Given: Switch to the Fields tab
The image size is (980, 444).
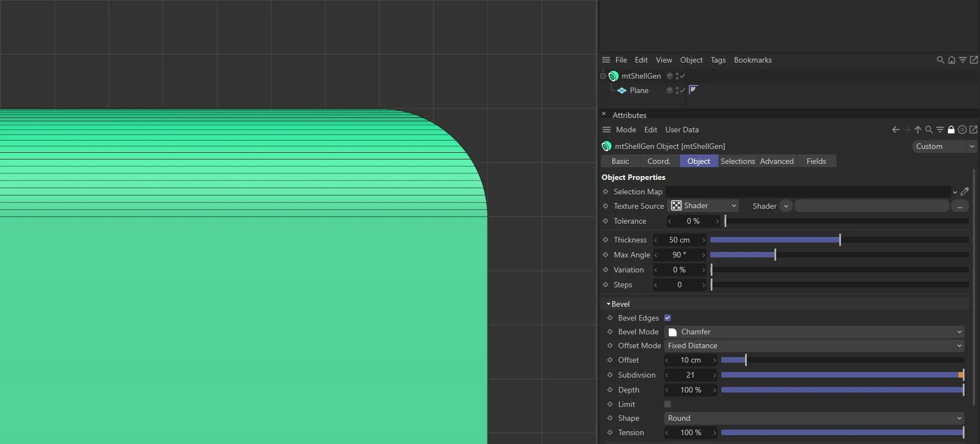Looking at the screenshot, I should [x=816, y=161].
